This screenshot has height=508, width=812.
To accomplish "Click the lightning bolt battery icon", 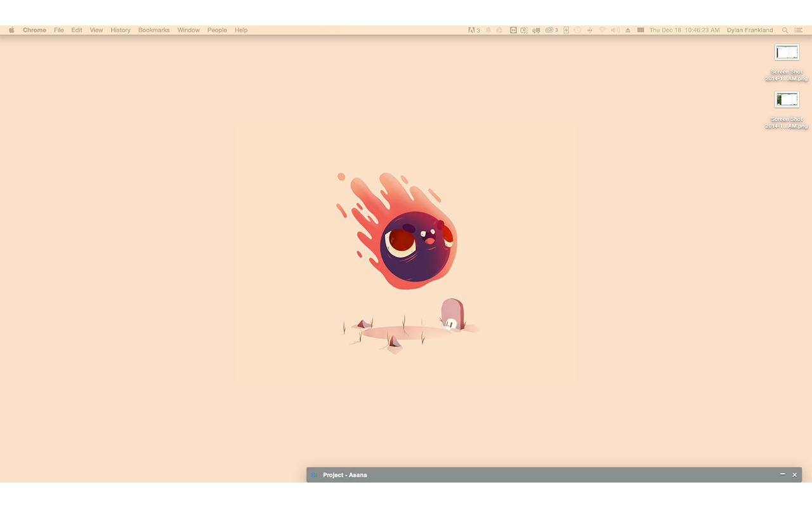I will (566, 30).
